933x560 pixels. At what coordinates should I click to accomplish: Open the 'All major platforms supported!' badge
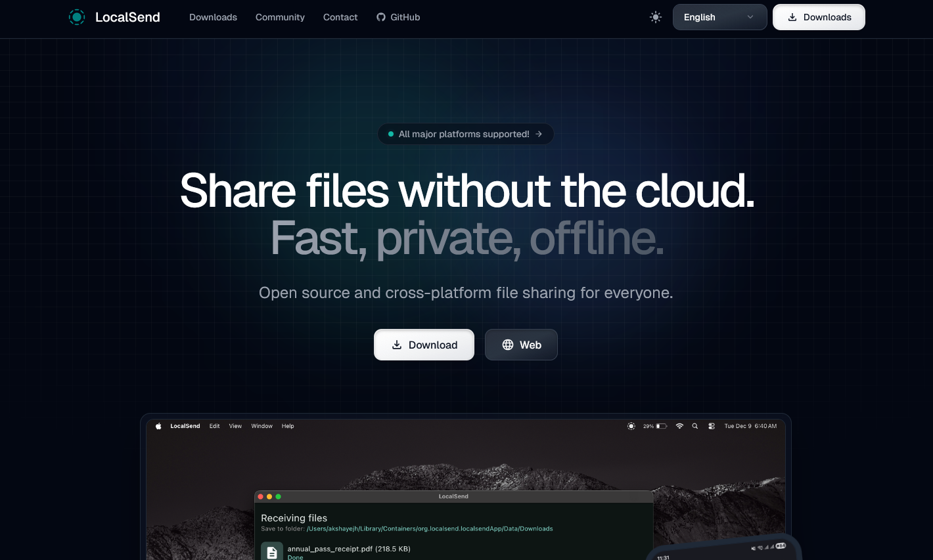point(466,134)
